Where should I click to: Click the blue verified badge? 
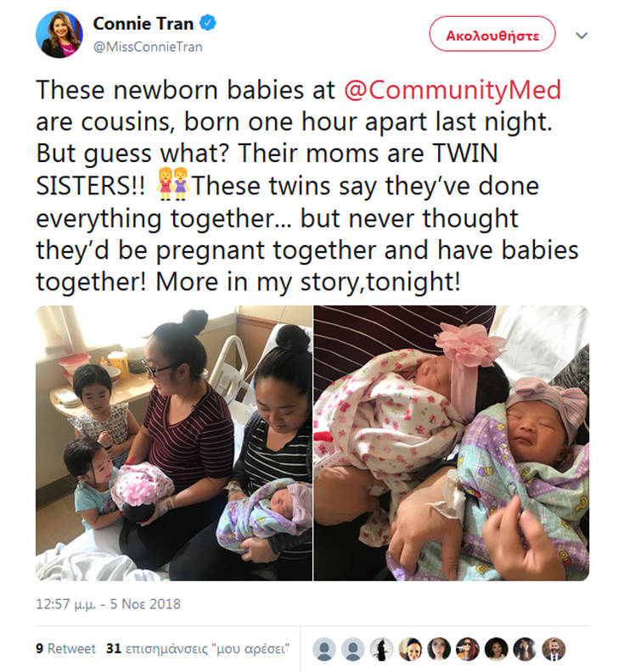tap(208, 23)
